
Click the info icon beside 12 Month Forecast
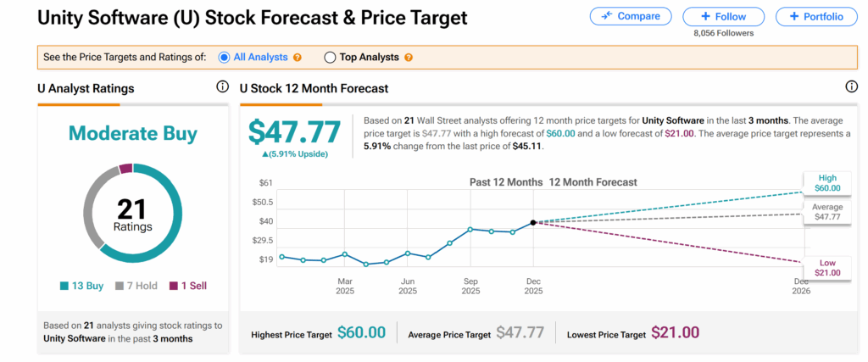pos(851,87)
